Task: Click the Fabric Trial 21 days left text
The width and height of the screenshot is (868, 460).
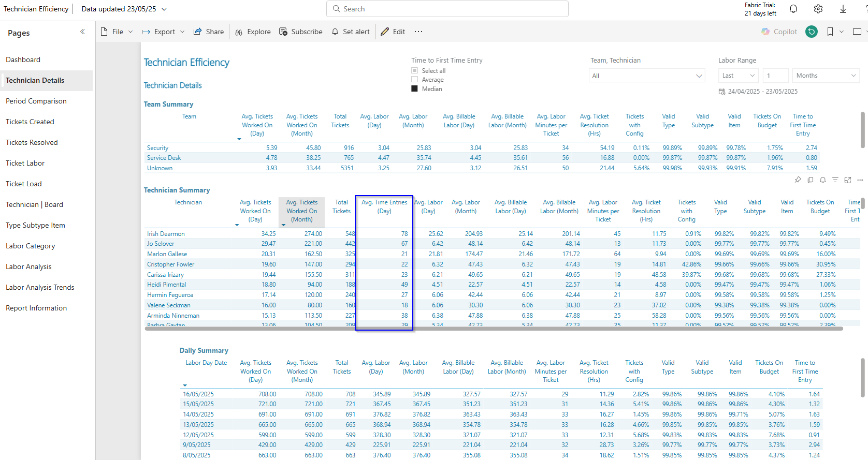Action: (760, 9)
